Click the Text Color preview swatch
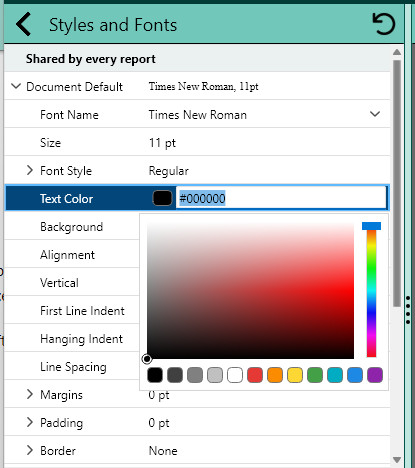This screenshot has width=415, height=468. point(162,198)
